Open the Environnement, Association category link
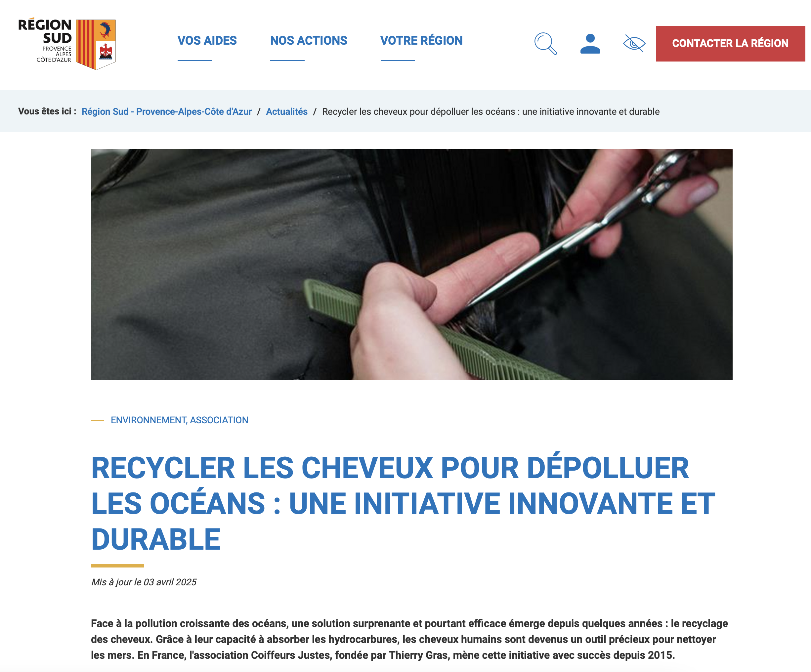The width and height of the screenshot is (811, 672). tap(180, 420)
